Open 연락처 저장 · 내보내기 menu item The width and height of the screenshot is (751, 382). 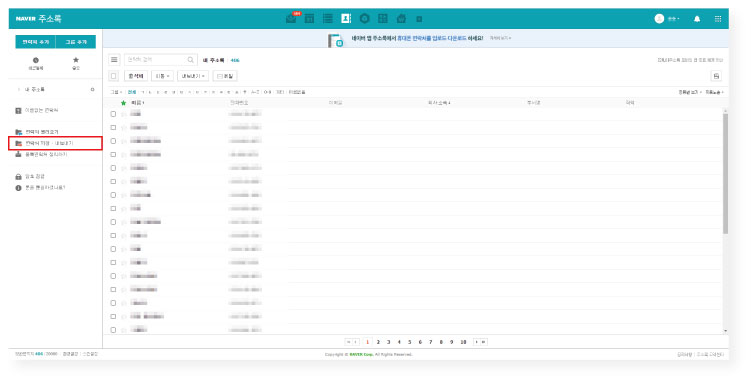click(55, 143)
